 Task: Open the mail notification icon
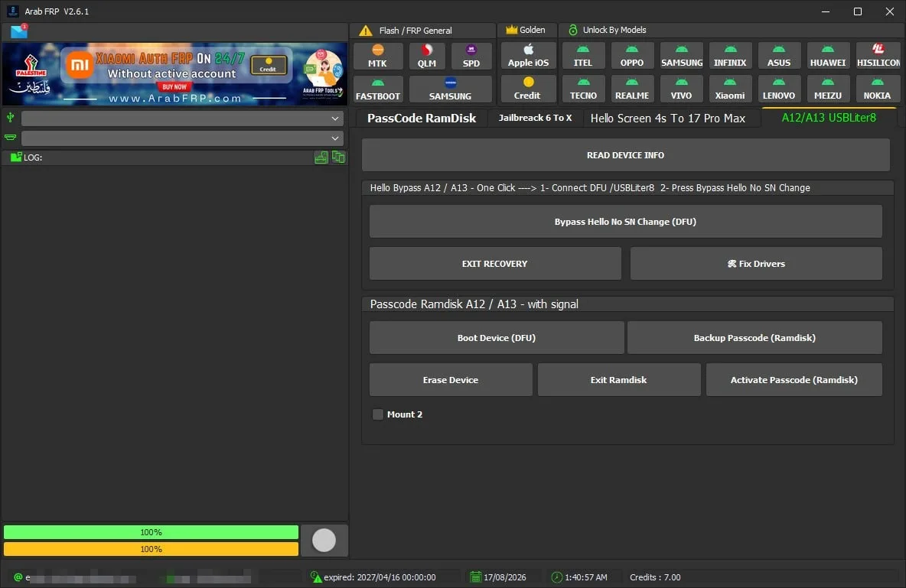[19, 31]
